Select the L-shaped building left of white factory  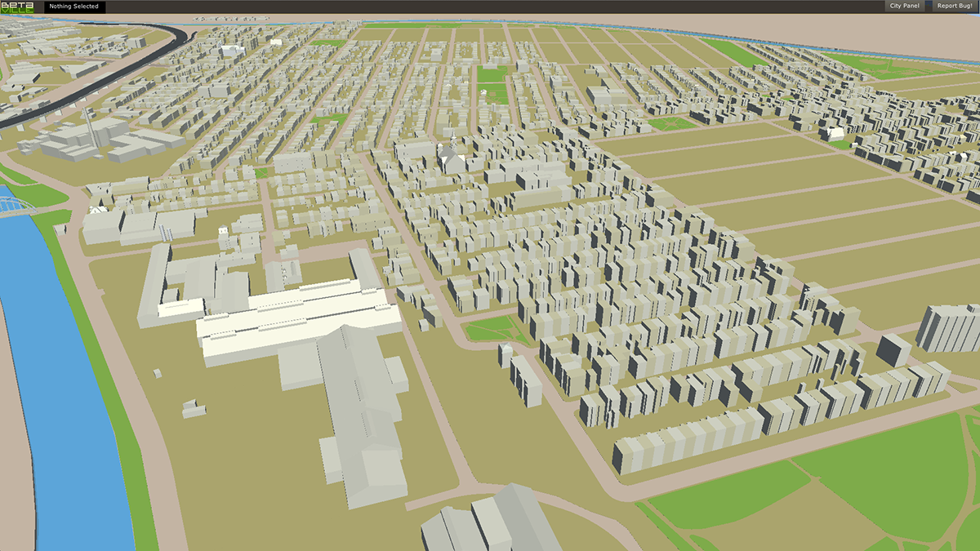click(x=155, y=282)
